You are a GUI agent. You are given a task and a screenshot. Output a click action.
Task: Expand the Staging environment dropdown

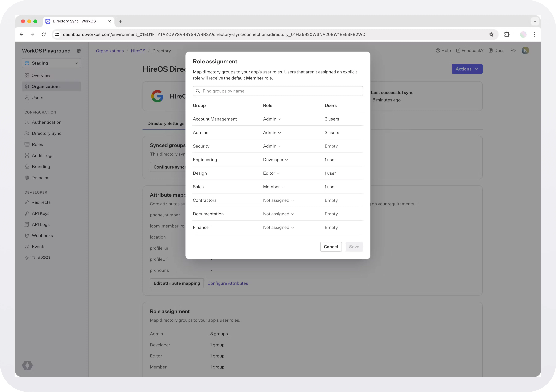pyautogui.click(x=52, y=63)
